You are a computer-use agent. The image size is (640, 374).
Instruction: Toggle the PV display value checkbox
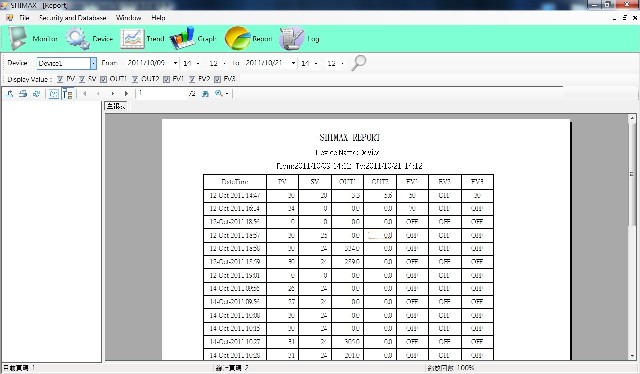(60, 79)
